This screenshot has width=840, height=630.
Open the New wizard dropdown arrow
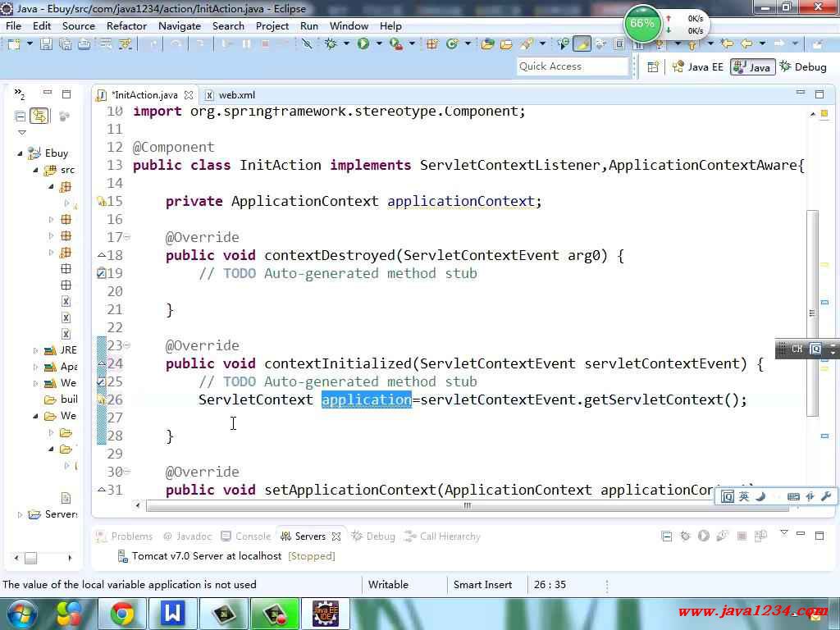click(30, 44)
